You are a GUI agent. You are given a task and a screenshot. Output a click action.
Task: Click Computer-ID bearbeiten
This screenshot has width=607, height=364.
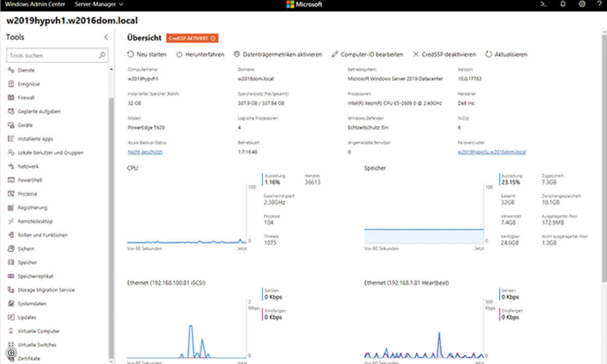click(x=367, y=55)
